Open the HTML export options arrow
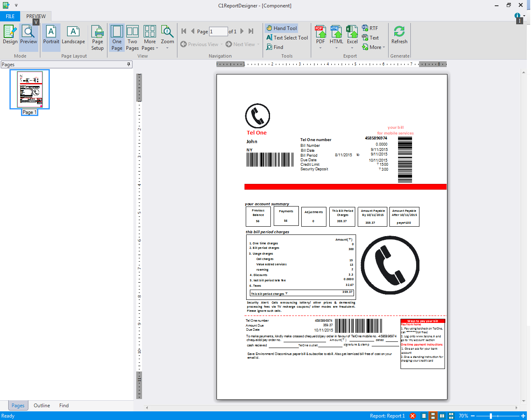Viewport: 531px width, 420px height. pos(336,48)
